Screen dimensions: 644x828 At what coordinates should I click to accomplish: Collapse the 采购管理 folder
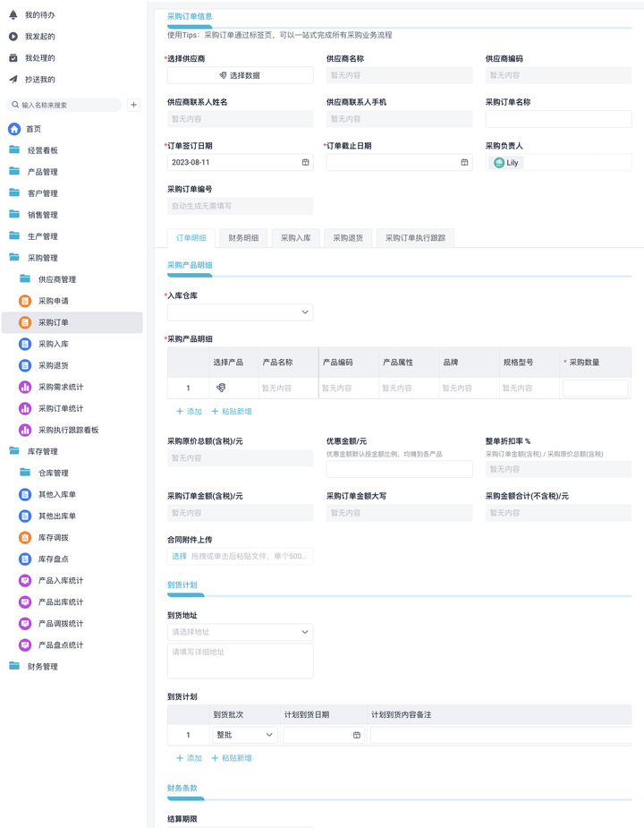coord(14,258)
